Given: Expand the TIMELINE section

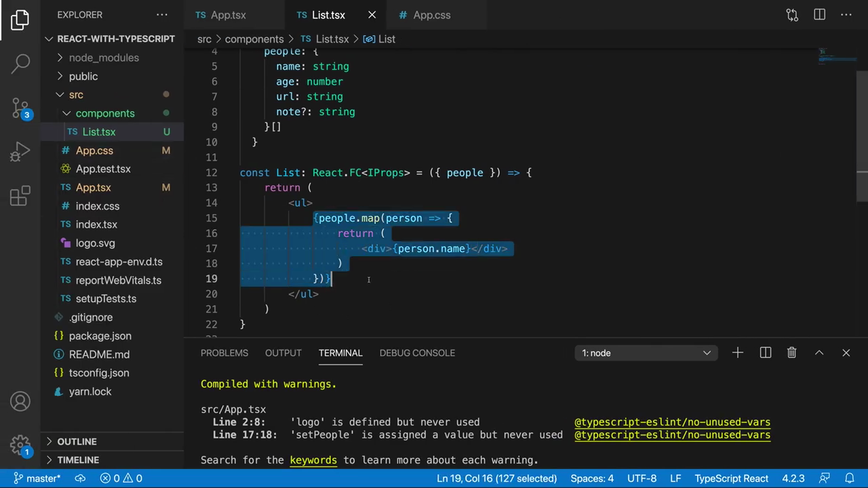Looking at the screenshot, I should click(112, 460).
